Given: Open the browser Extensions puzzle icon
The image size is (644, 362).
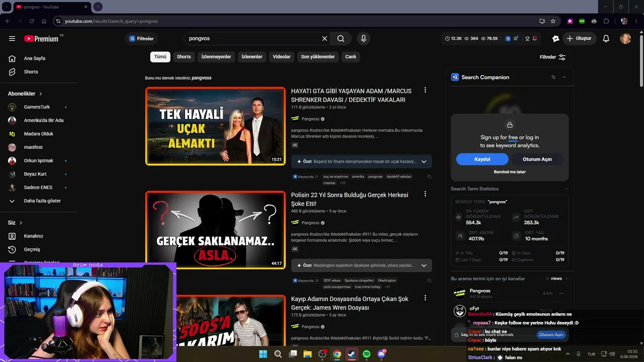Looking at the screenshot, I should (606, 21).
